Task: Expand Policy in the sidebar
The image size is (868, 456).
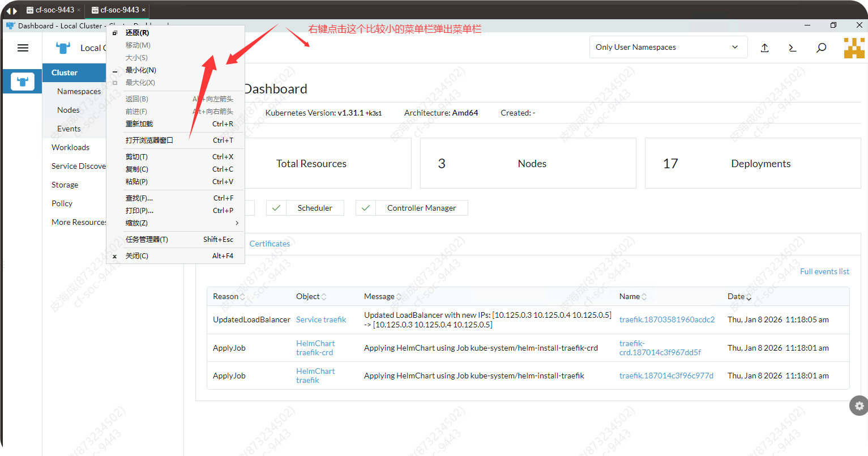Action: (x=62, y=203)
